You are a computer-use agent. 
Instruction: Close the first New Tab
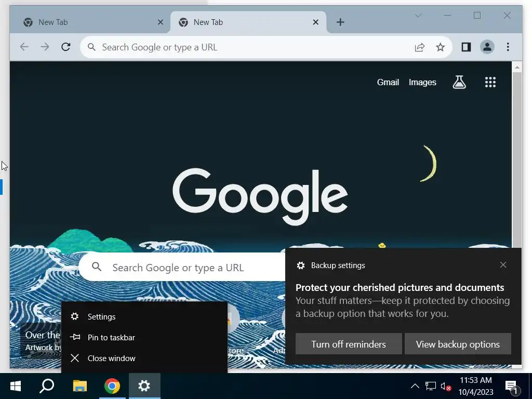[x=161, y=22]
